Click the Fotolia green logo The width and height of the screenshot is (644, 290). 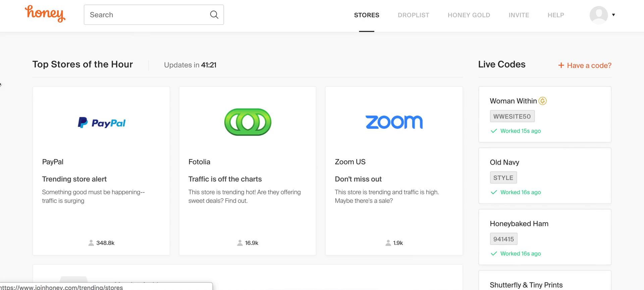tap(248, 122)
